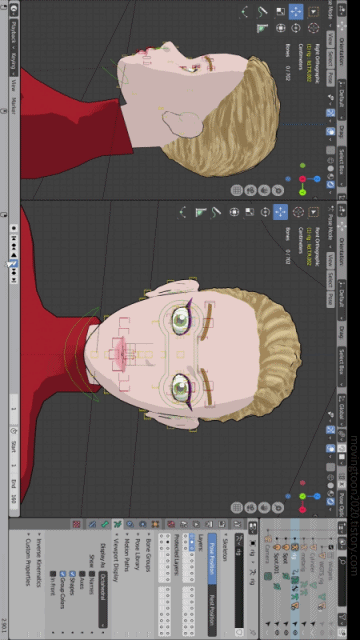This screenshot has width=360, height=640.
Task: Open the Armature data properties tab
Action: point(118,524)
